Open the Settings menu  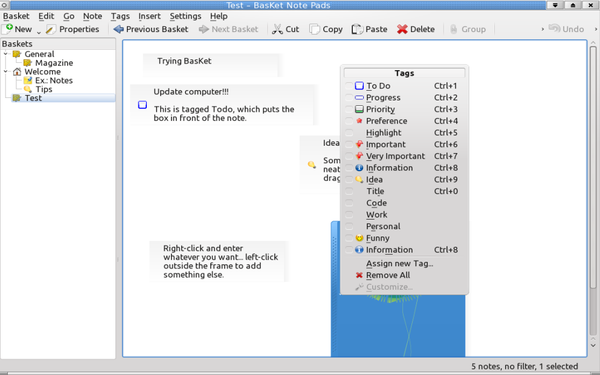[x=185, y=16]
